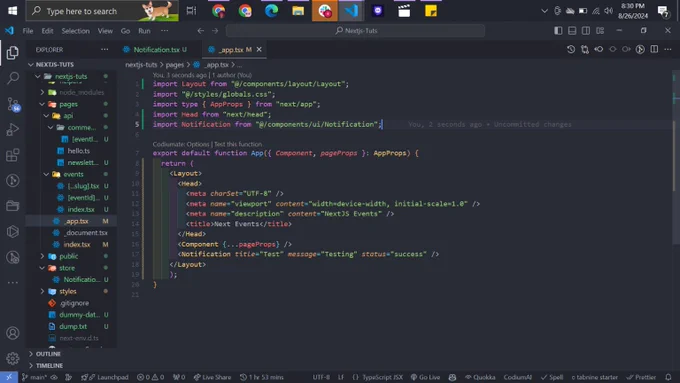Open the View menu
680x383 pixels.
(x=105, y=31)
